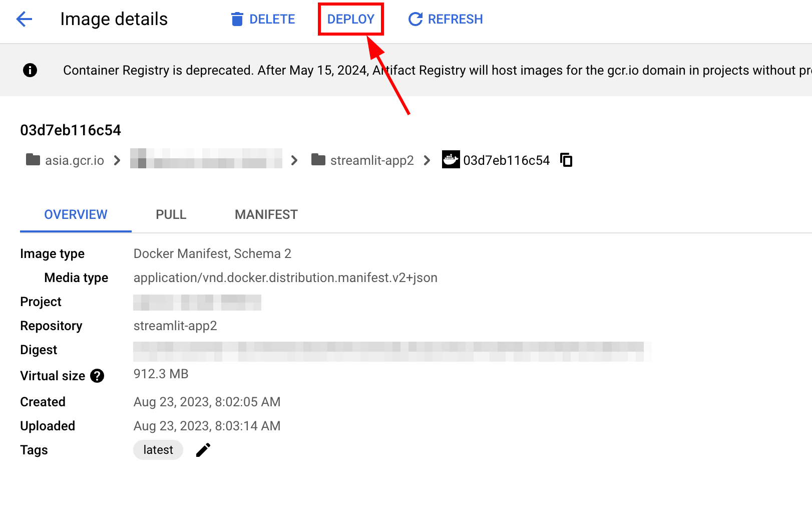Click the chevron just before the streamlit-app2 folder

coord(294,160)
